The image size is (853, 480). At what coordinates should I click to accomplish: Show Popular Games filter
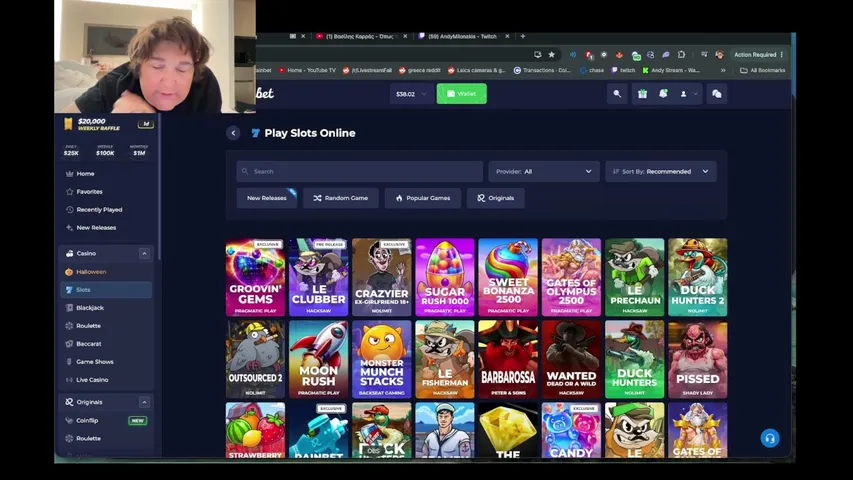pyautogui.click(x=423, y=198)
